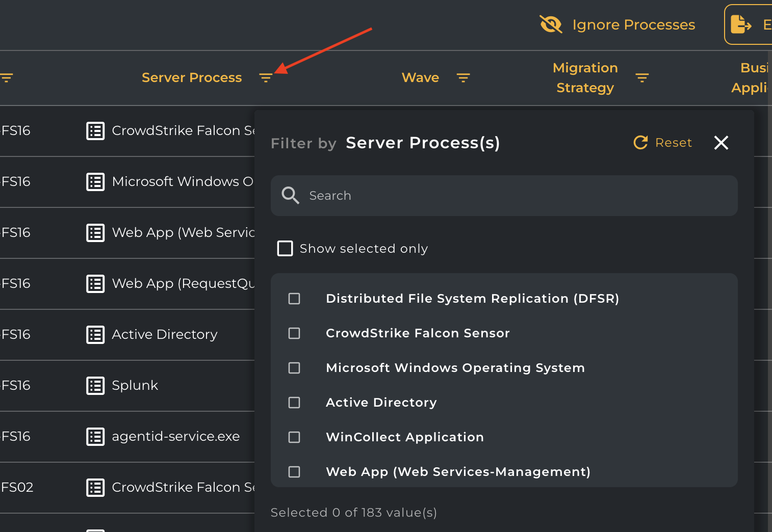Click the list icon next to Microsoft Windows row
Screen dimensions: 772x532
pos(95,182)
